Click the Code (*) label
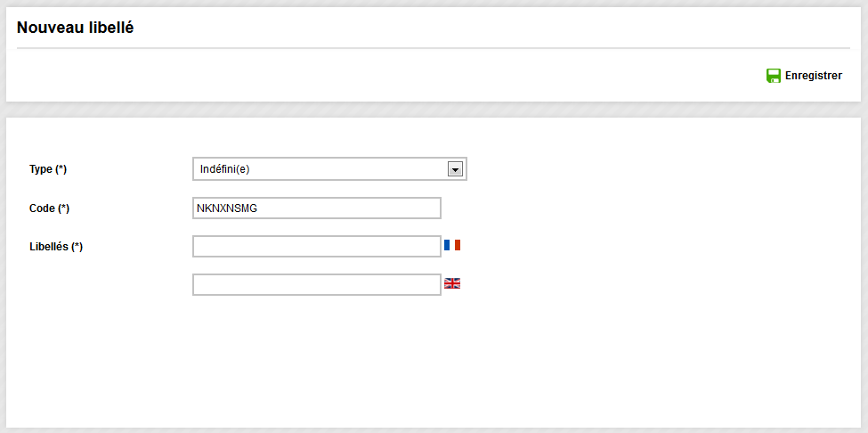 coord(49,208)
